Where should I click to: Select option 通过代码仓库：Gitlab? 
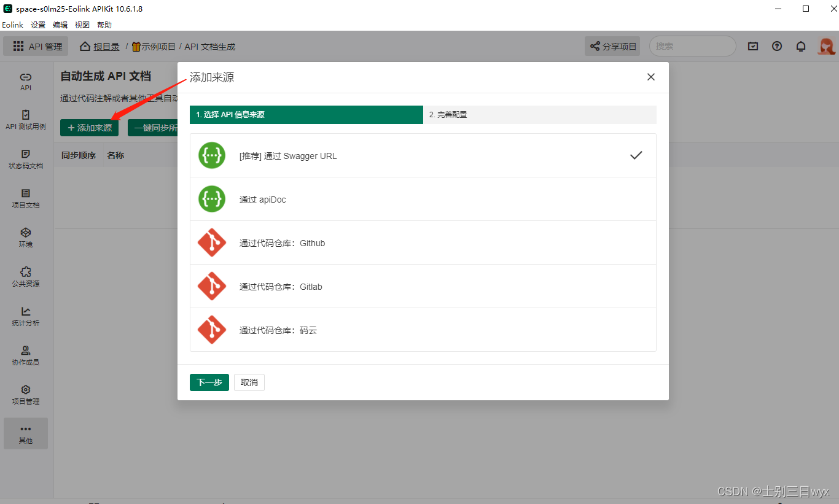point(423,287)
